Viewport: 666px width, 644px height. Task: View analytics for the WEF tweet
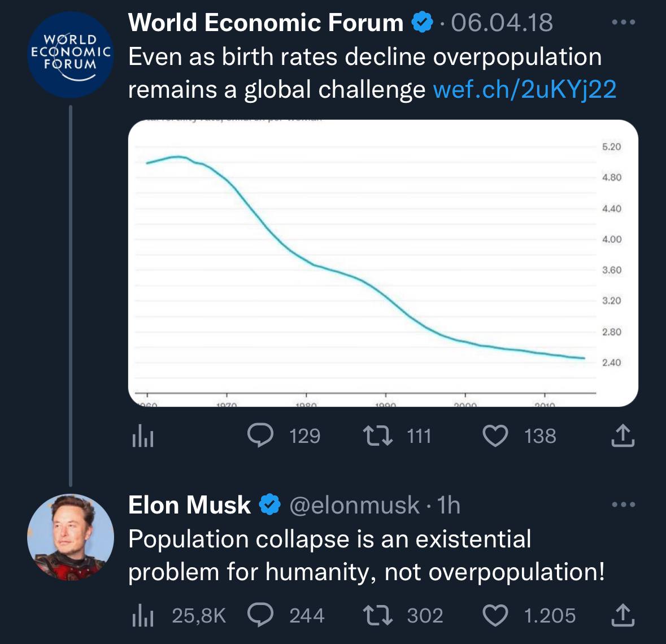click(x=142, y=436)
